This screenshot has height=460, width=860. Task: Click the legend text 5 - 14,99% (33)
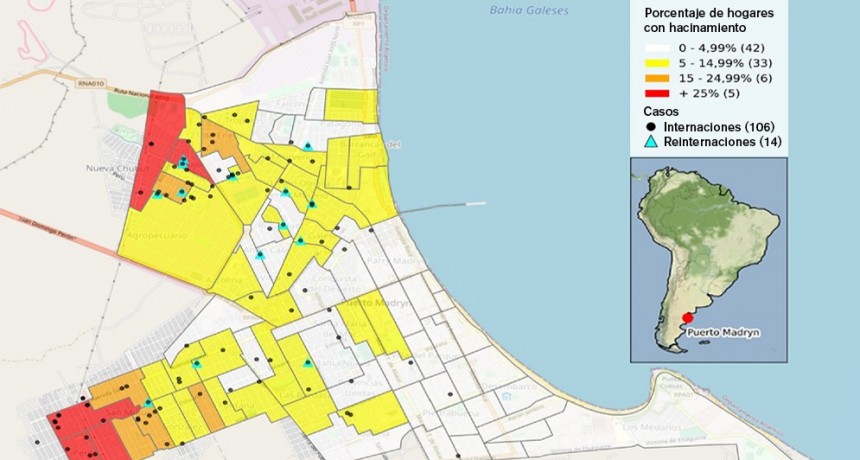[x=725, y=63]
